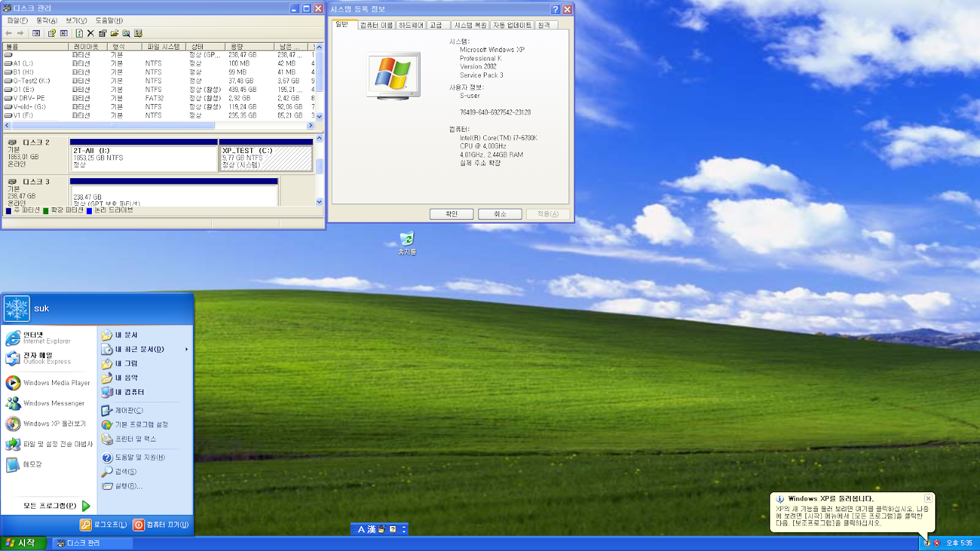This screenshot has height=551, width=980.
Task: Open Windows Messenger in start menu
Action: coord(45,403)
